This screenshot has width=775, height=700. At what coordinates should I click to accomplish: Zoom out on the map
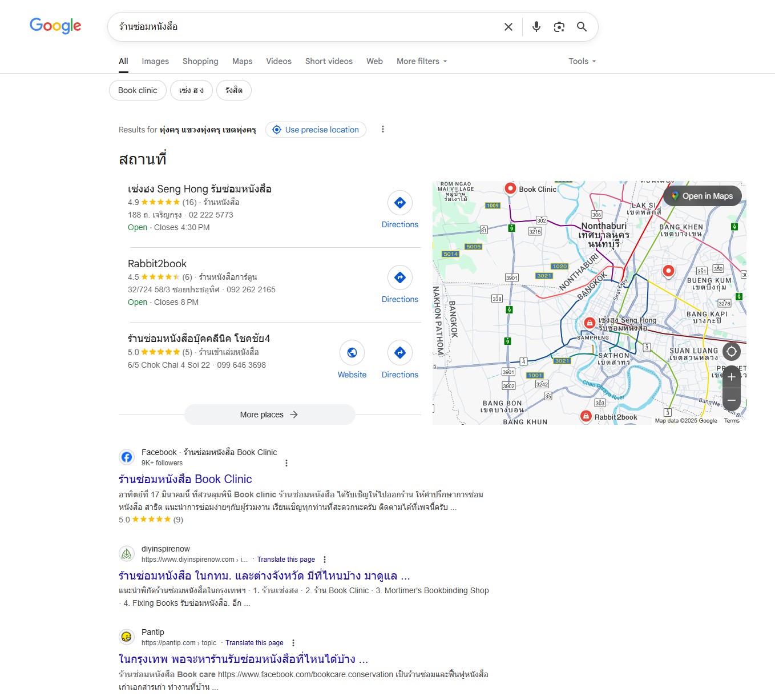(731, 400)
